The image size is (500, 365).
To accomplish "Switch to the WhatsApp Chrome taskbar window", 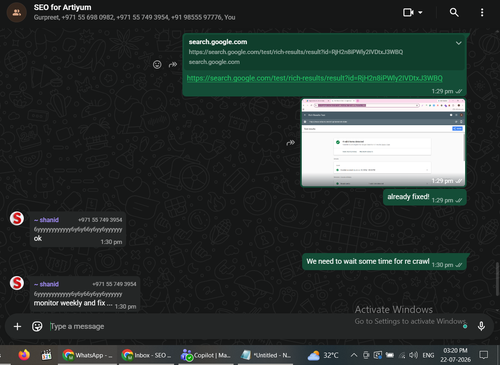I will [x=88, y=355].
